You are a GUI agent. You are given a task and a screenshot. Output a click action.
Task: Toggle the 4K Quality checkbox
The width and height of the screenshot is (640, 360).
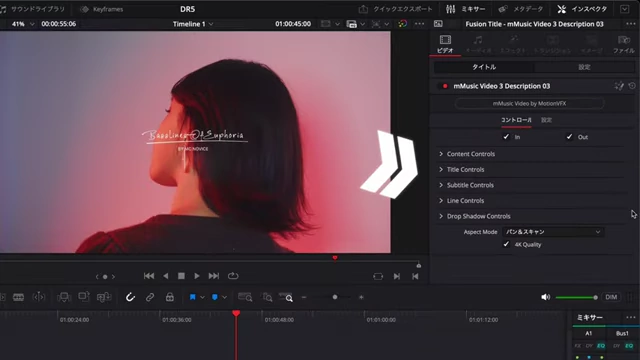tap(506, 244)
